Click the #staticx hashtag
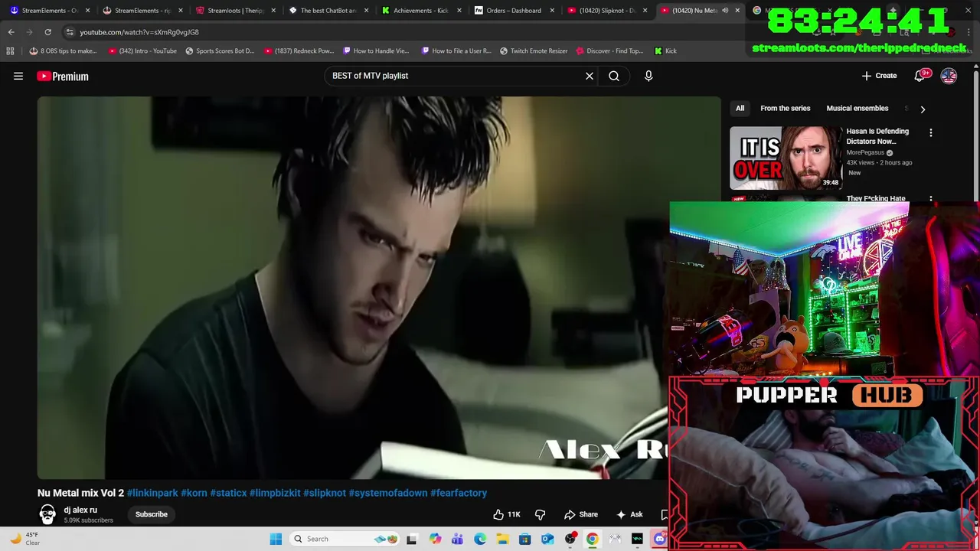The image size is (980, 551). (x=228, y=493)
